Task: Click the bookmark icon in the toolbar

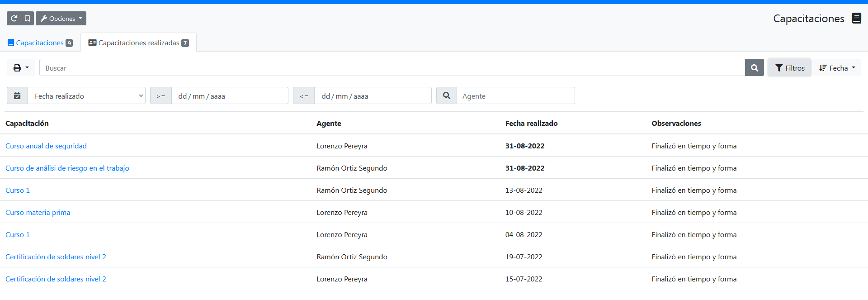Action: point(27,19)
